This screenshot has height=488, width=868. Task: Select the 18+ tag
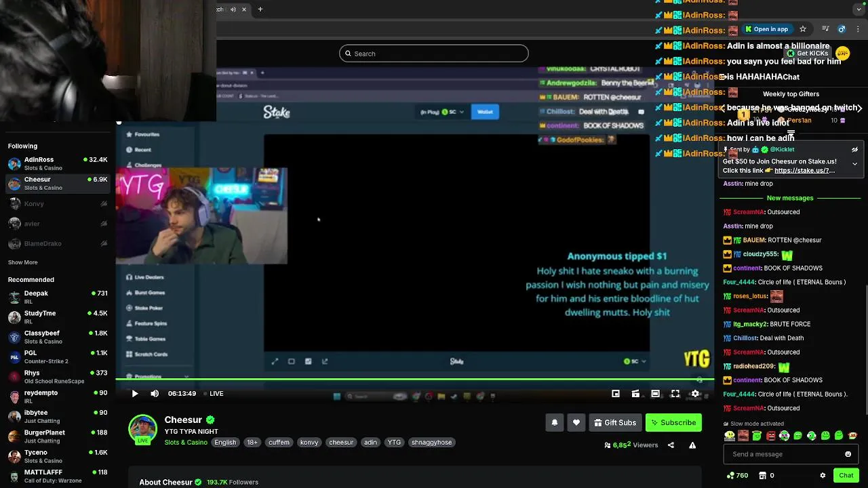[252, 443]
